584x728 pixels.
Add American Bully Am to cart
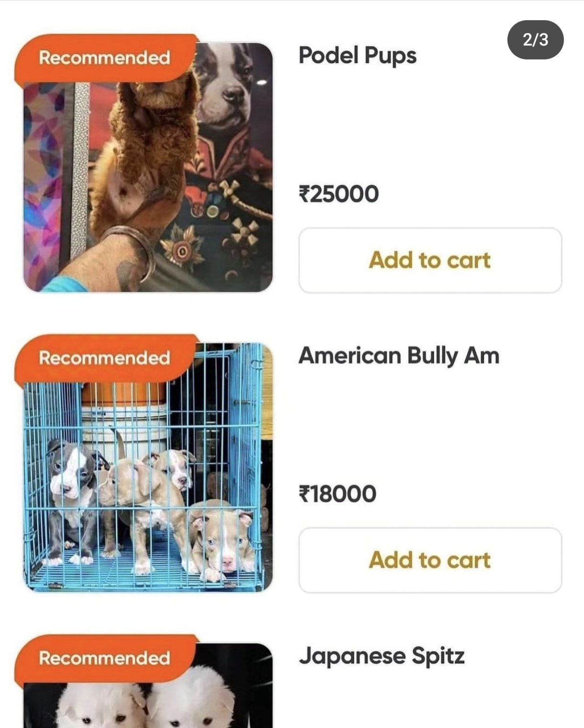(430, 560)
